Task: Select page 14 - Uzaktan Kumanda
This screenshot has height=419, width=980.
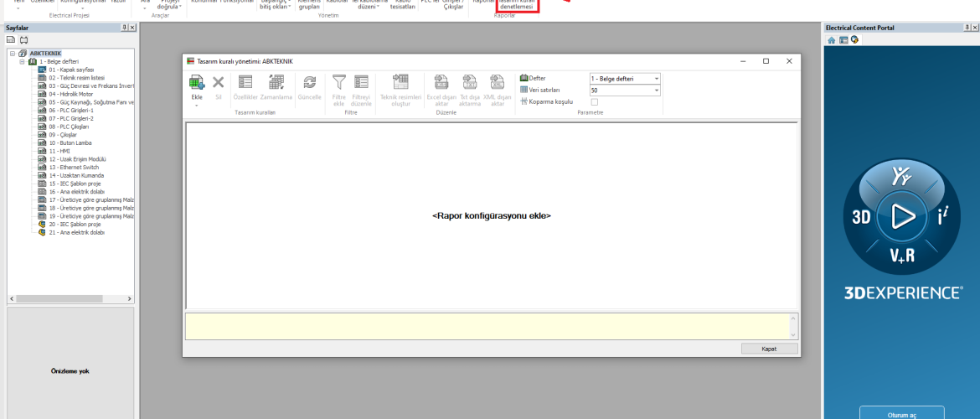Action: coord(76,176)
